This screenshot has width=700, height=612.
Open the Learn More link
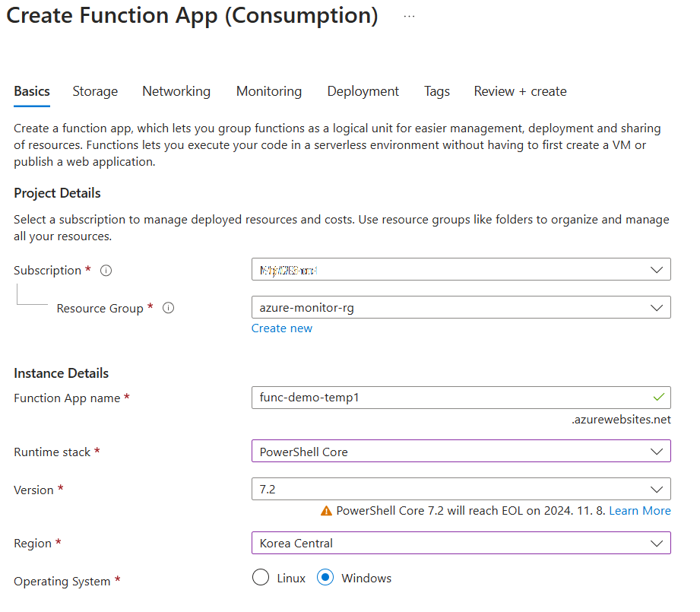coord(640,511)
